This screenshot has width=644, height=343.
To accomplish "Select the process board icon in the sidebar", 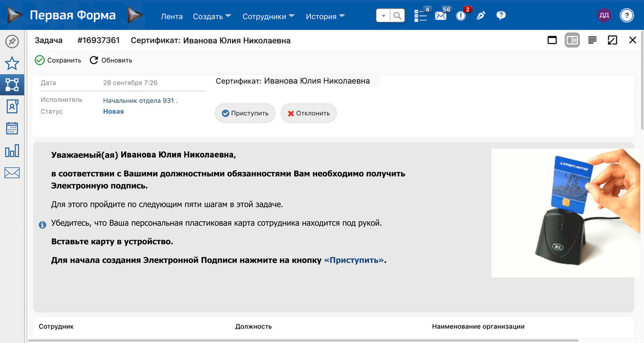I will pos(12,85).
